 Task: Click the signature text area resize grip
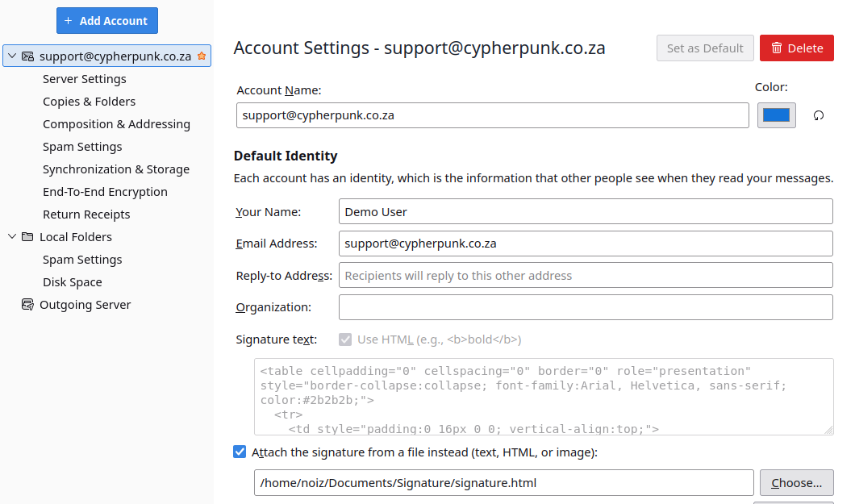point(829,430)
